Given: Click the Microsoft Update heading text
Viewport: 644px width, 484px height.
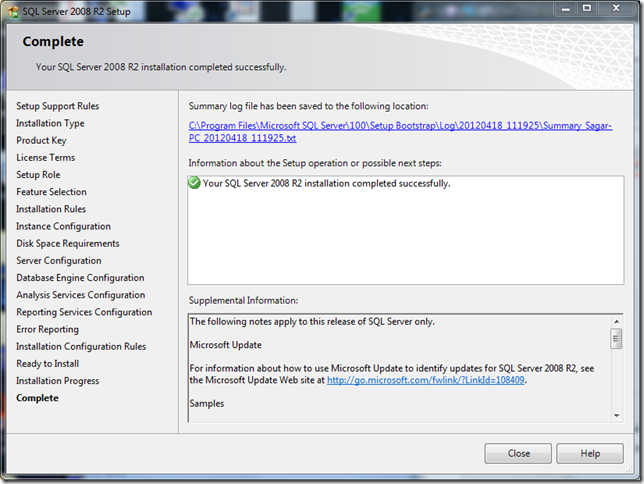Looking at the screenshot, I should pos(225,345).
